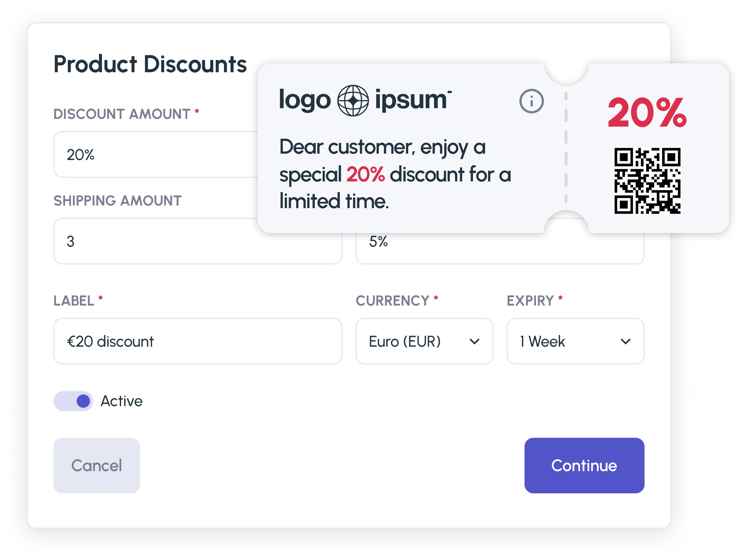Click the chevron arrow in Expiry field
Screen dimensions: 739x560
click(625, 341)
